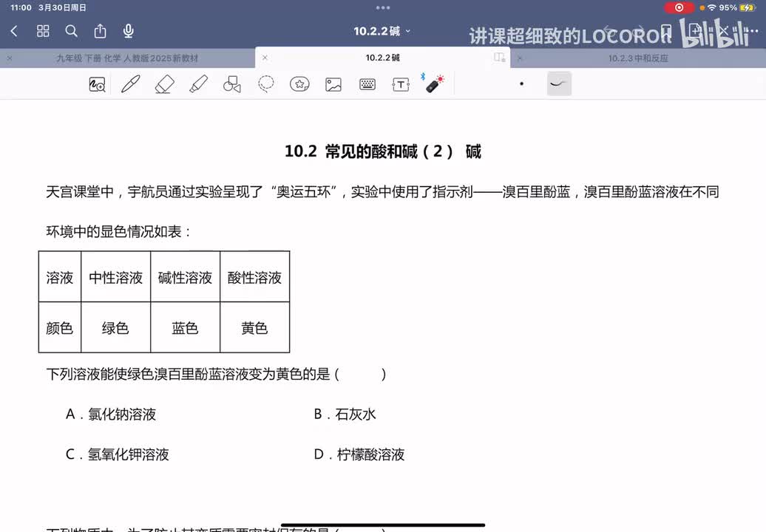
Task: Select the Shapes tool
Action: (x=232, y=84)
